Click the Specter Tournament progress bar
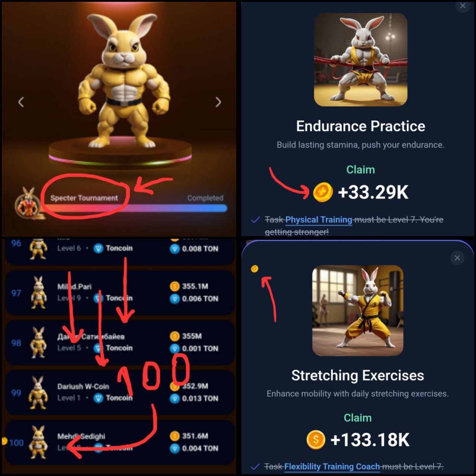 pos(136,208)
